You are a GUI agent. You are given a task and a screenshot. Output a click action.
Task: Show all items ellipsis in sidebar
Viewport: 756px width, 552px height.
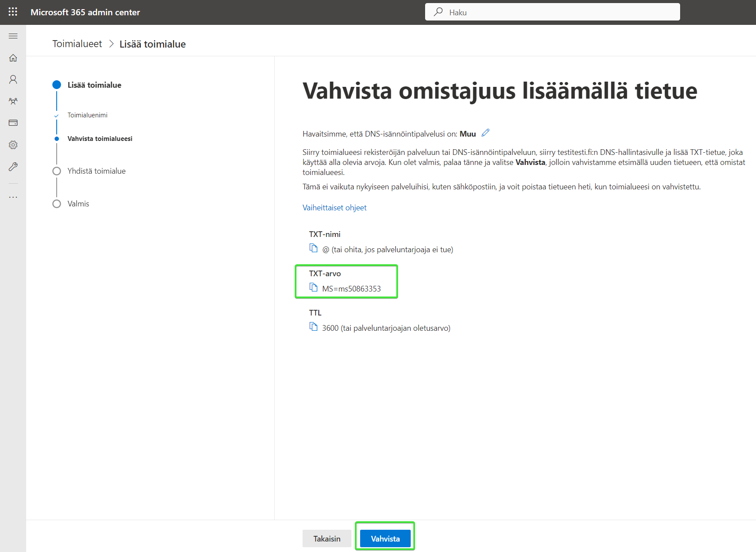point(13,197)
